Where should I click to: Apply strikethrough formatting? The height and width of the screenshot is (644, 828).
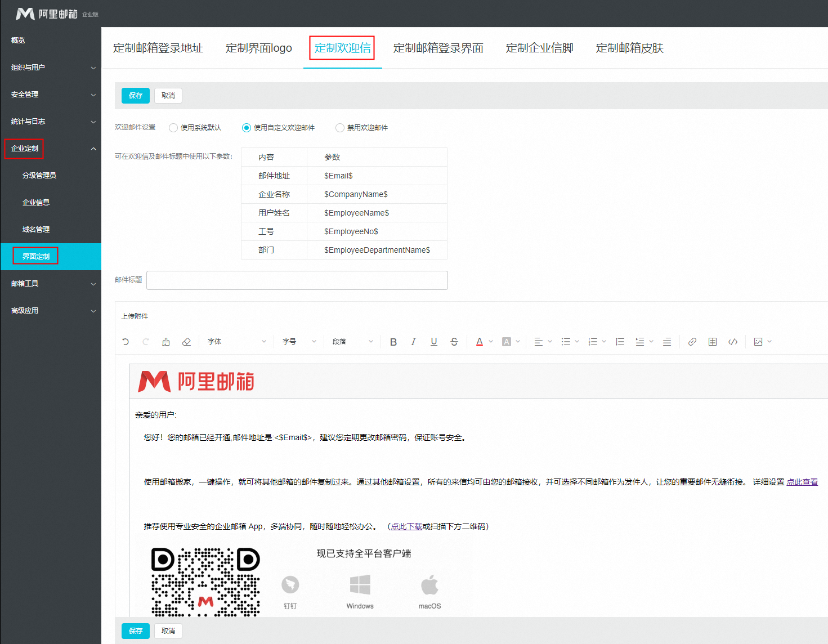click(454, 341)
